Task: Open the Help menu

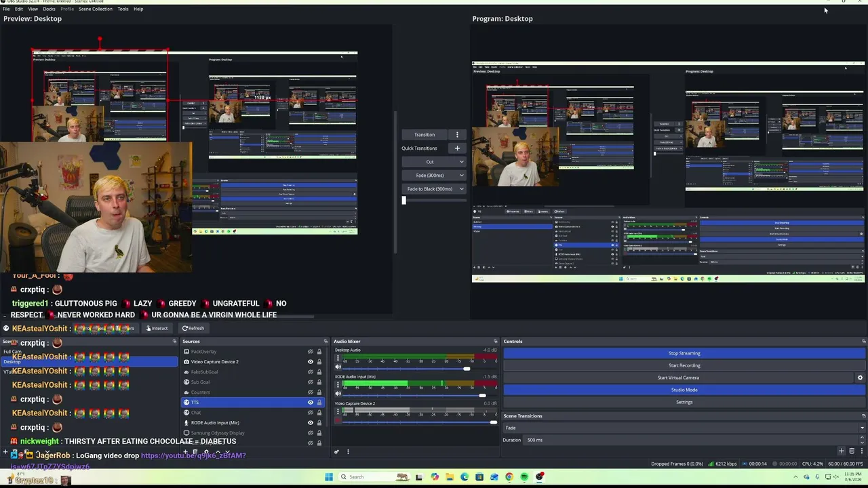Action: pyautogui.click(x=138, y=9)
